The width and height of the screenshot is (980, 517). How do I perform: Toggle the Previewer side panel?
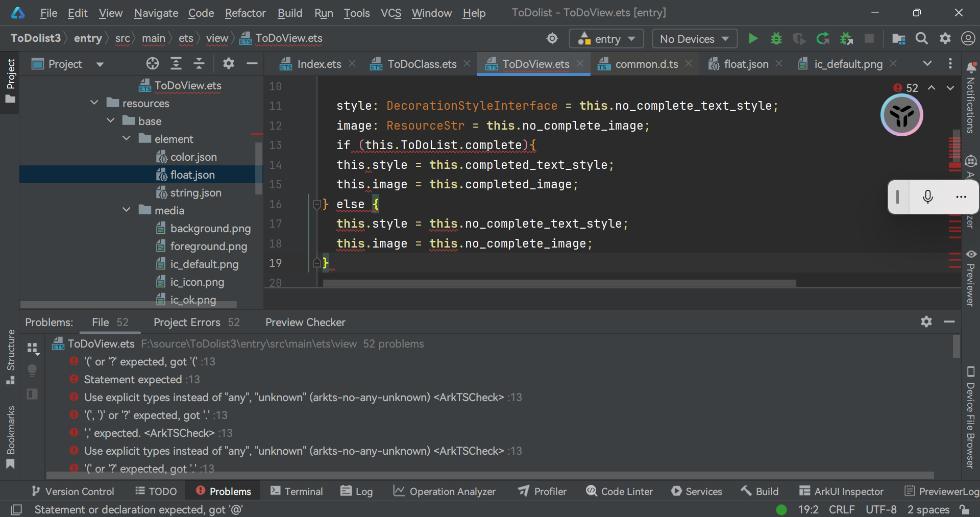970,278
